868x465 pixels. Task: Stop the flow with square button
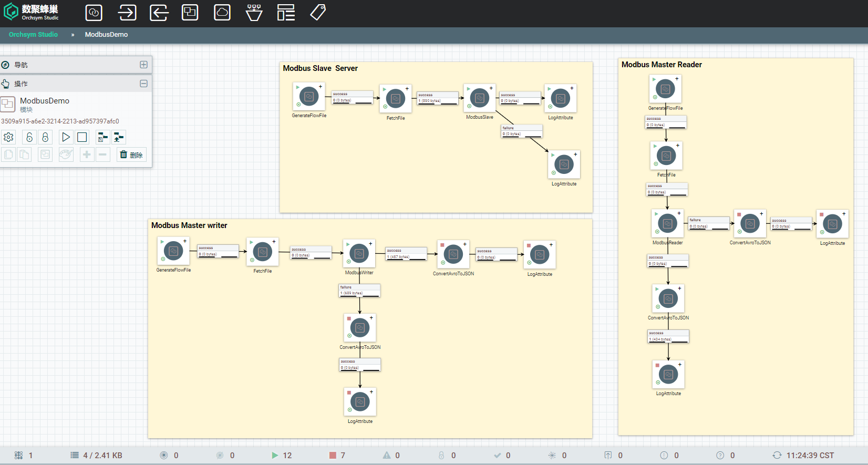pos(82,138)
